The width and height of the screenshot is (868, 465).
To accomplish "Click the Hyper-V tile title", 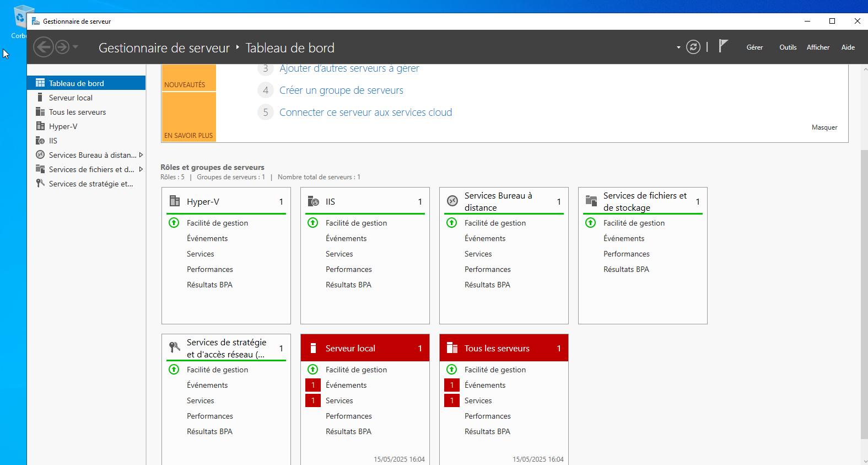I will 203,202.
